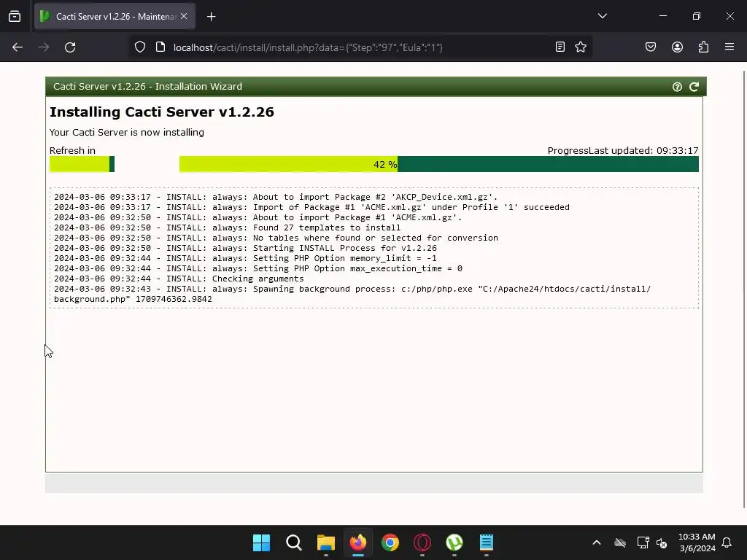Open the extensions puzzle icon
Viewport: 747px width, 560px height.
(x=703, y=47)
